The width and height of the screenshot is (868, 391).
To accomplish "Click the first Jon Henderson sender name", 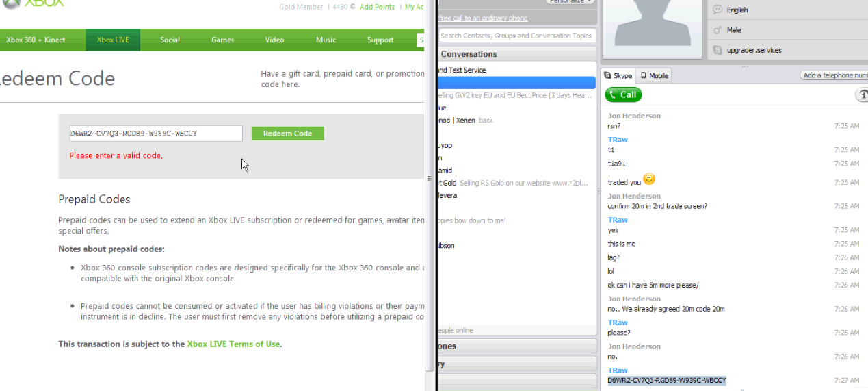I will 634,116.
